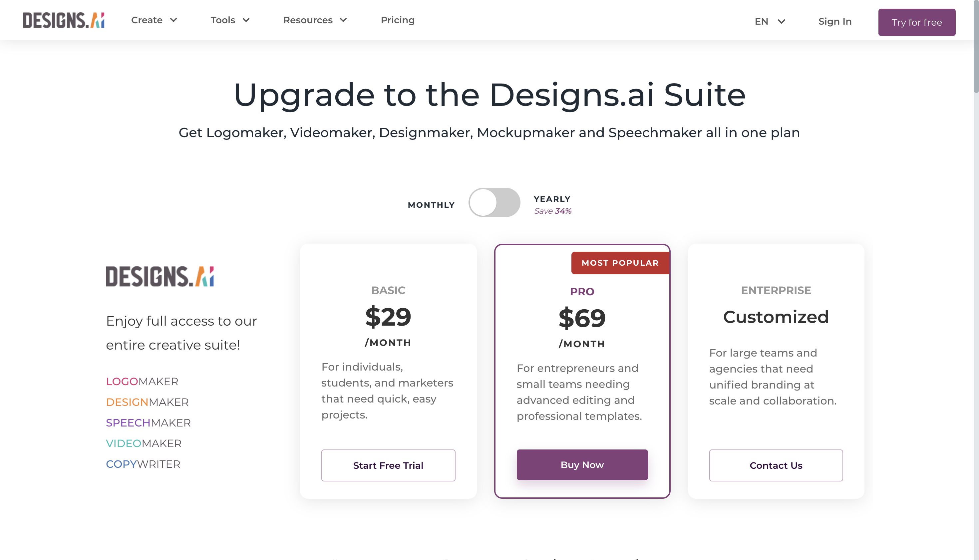Click the Contact Us button
979x560 pixels.
point(775,465)
